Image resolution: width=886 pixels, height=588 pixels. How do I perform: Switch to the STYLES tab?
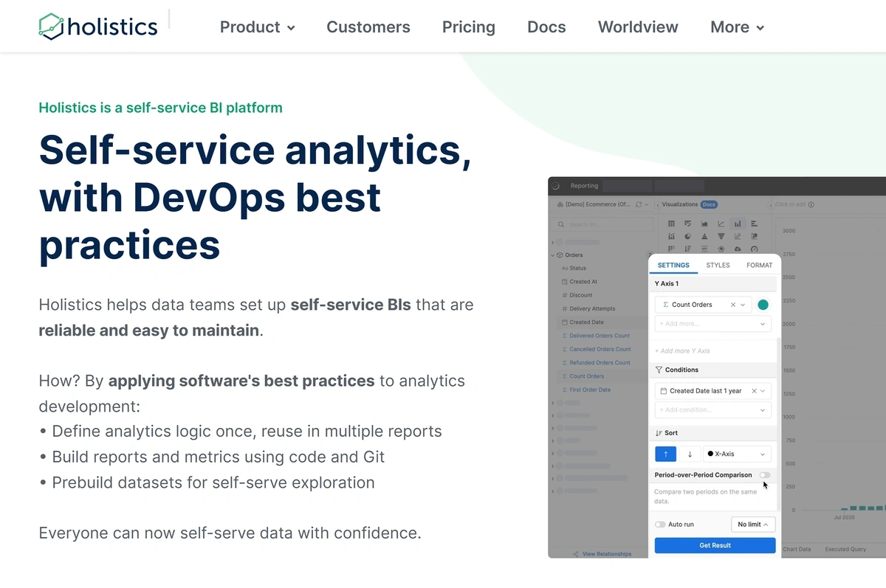[x=718, y=265]
